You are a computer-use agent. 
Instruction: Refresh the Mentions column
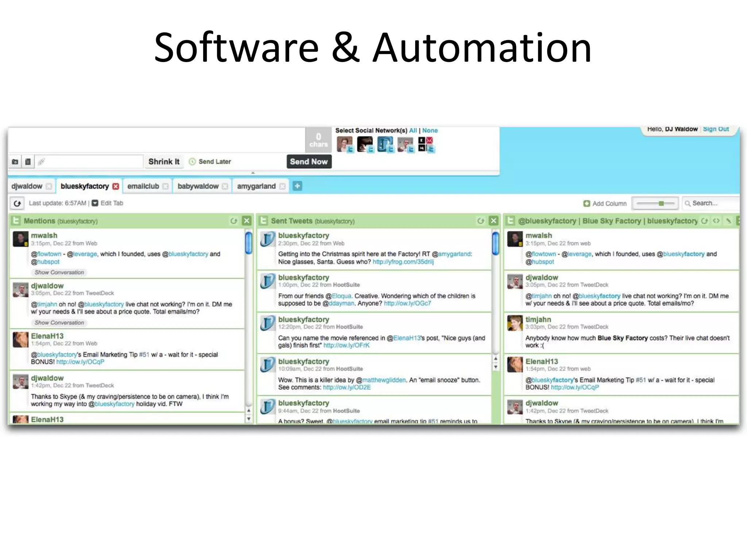(x=234, y=221)
